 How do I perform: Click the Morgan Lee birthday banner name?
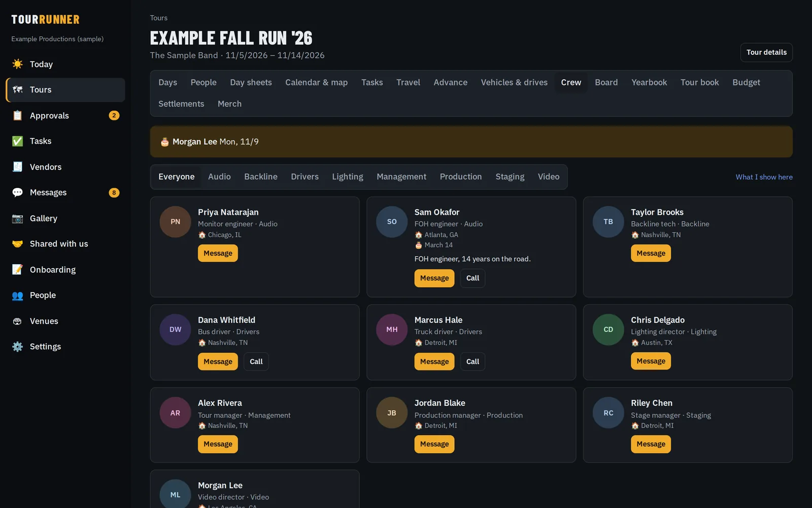(195, 142)
